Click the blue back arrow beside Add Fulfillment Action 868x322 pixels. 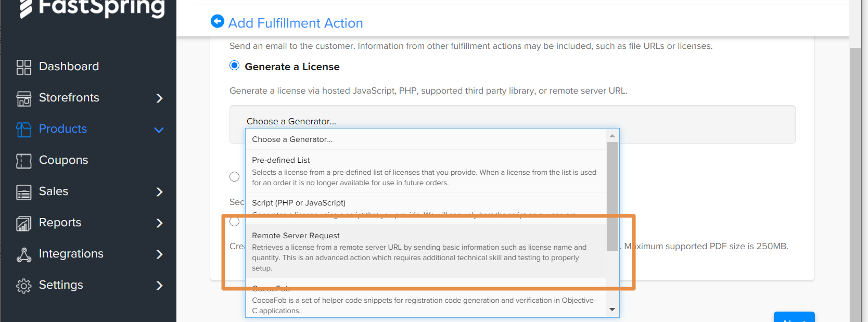click(218, 21)
